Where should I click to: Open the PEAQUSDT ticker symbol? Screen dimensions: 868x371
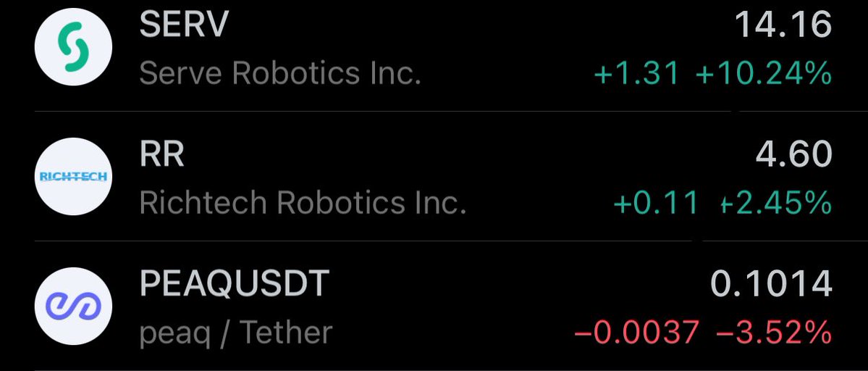pyautogui.click(x=235, y=283)
